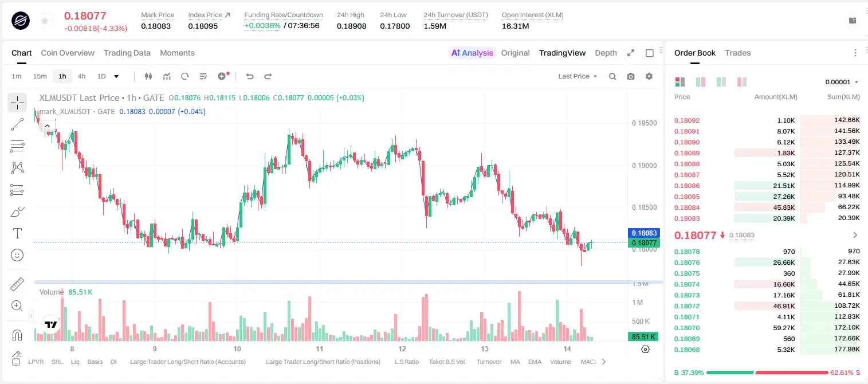Search symbols with the magnifier icon
868x384 pixels.
tap(612, 76)
